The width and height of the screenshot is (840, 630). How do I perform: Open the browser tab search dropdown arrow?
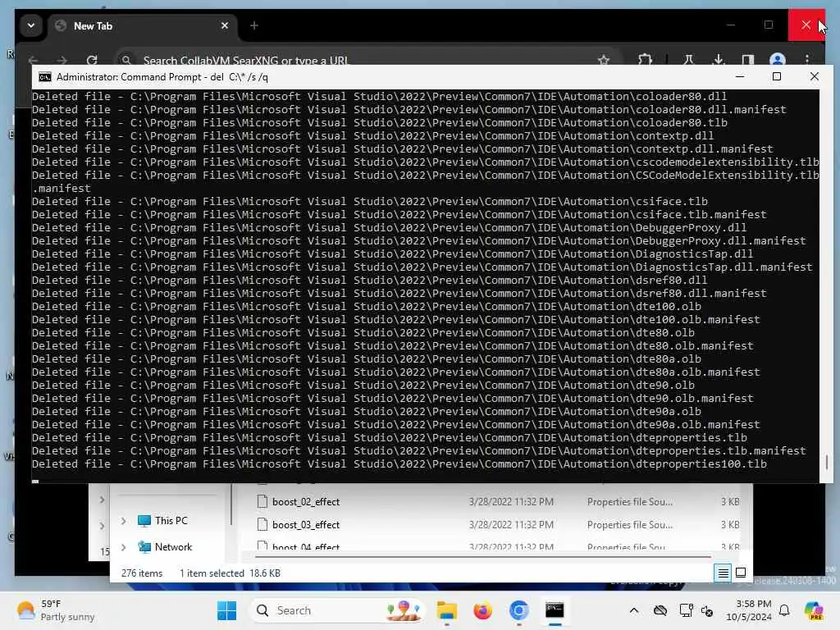(x=30, y=25)
